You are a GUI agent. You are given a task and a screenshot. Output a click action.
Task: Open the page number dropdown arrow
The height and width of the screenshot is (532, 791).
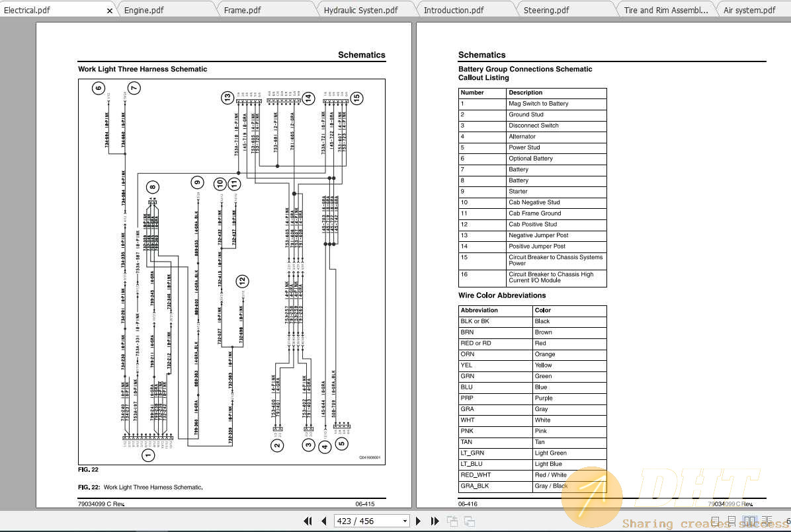(x=405, y=521)
